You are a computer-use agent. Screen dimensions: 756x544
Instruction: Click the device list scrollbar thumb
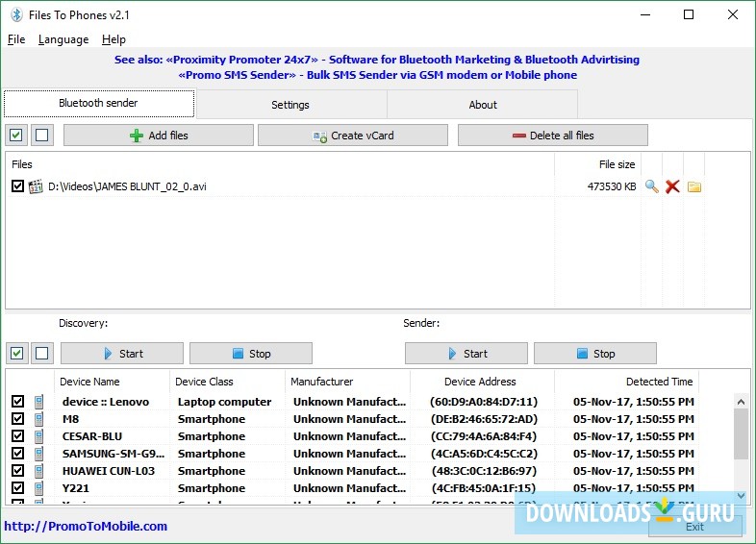[x=741, y=434]
